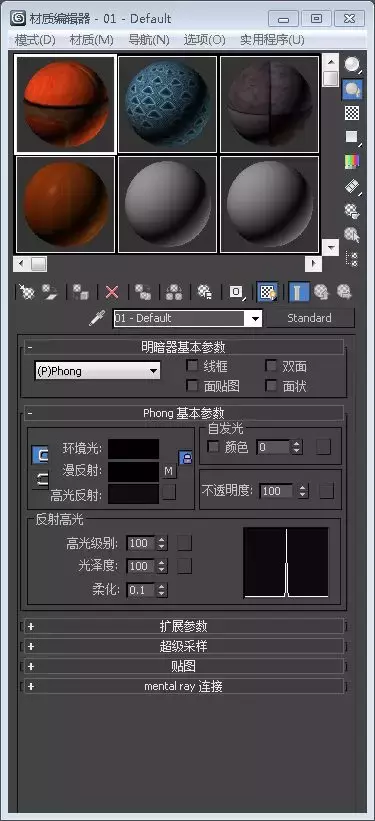Click the Standard material type button
375x821 pixels.
[x=310, y=318]
